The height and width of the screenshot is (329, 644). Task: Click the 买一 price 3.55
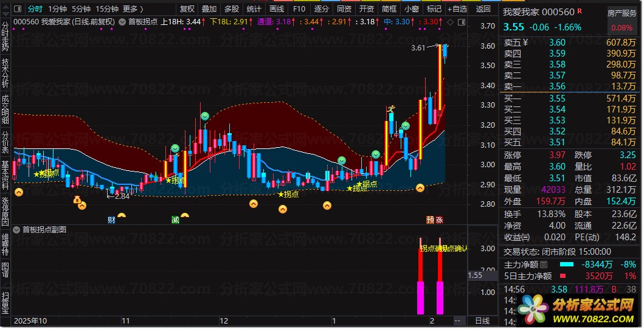pos(557,99)
